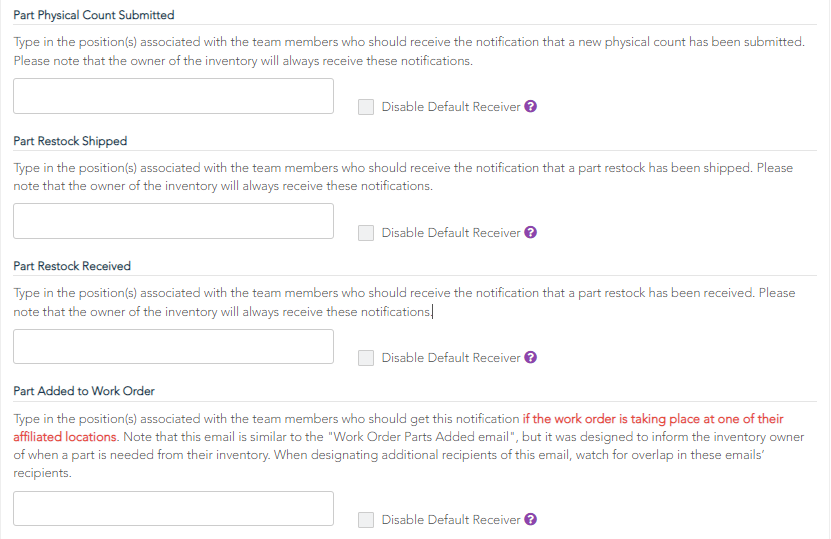The height and width of the screenshot is (539, 831).
Task: Click the Part Restock Shipped section heading
Action: (x=70, y=141)
